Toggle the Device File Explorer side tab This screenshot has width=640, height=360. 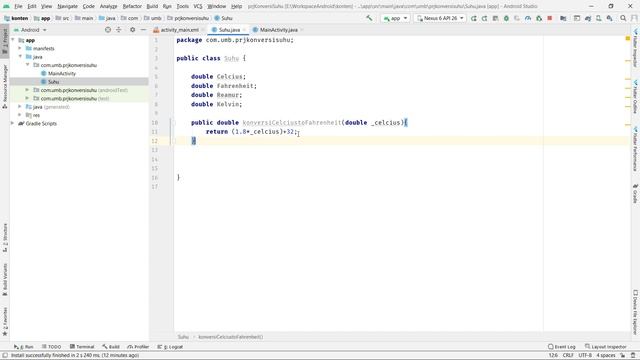point(636,312)
